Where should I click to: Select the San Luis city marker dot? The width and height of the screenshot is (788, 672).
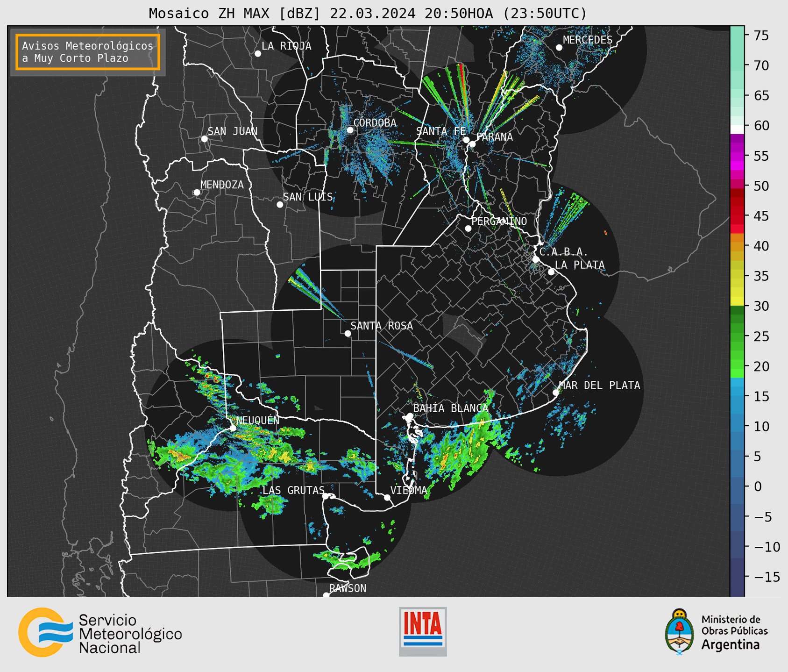pos(280,205)
